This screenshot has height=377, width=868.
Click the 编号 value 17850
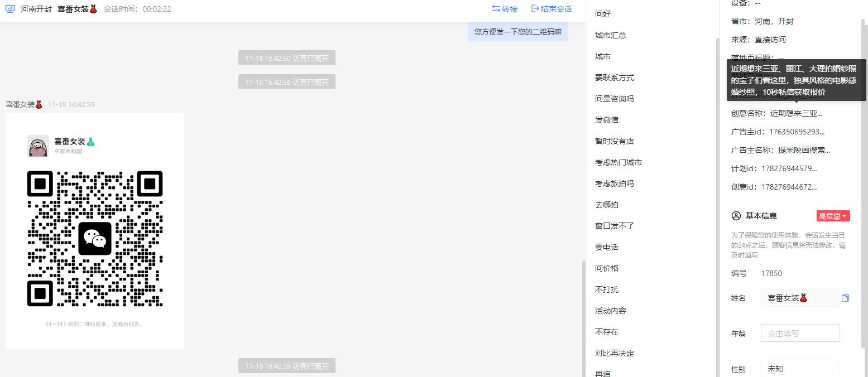[771, 273]
